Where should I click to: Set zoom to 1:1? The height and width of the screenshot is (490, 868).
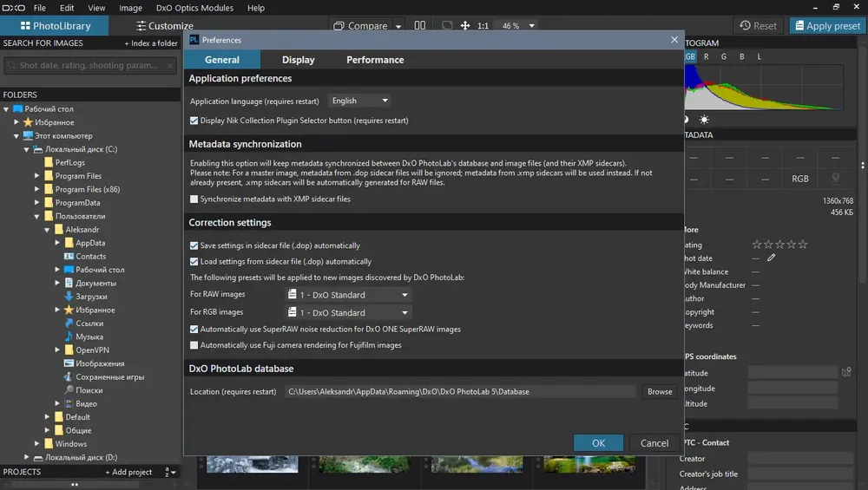[483, 25]
